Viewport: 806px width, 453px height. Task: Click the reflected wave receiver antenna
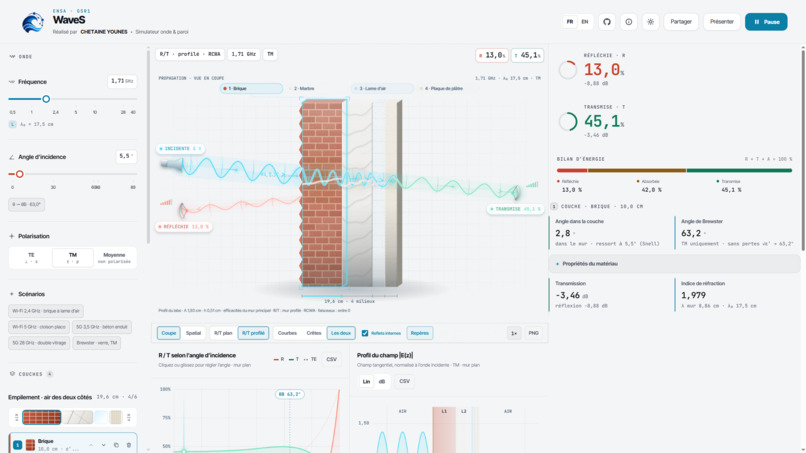point(182,210)
